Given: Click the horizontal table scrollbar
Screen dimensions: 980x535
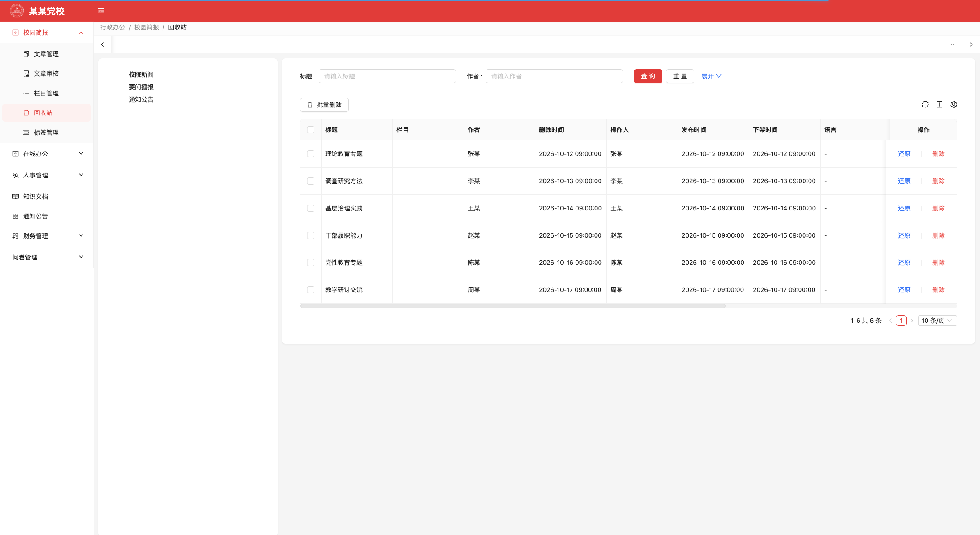Looking at the screenshot, I should (x=513, y=306).
